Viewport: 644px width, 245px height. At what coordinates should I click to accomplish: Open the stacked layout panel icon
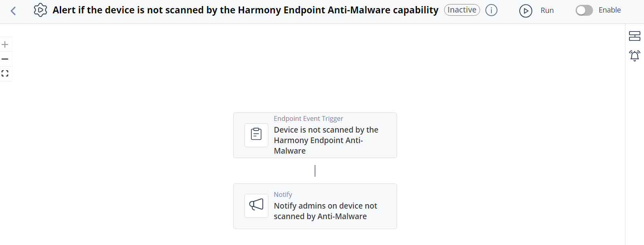[x=635, y=36]
